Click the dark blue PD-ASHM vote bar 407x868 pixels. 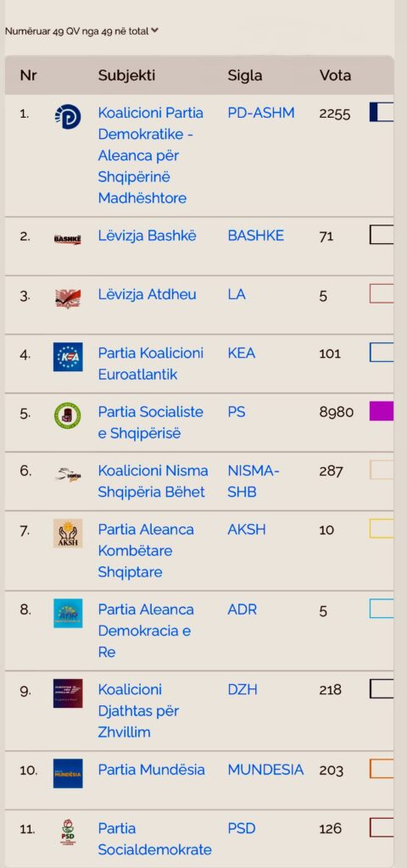point(382,112)
